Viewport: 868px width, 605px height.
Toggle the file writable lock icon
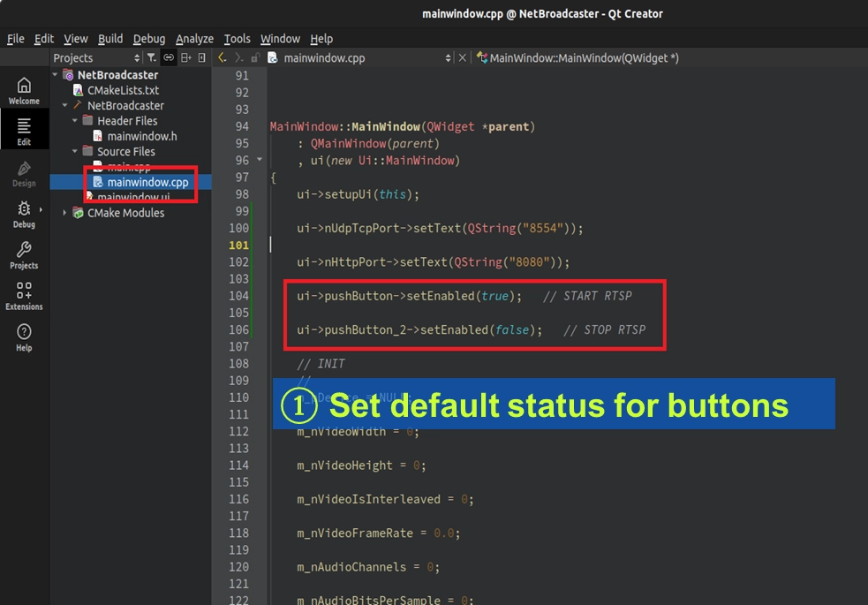(255, 57)
